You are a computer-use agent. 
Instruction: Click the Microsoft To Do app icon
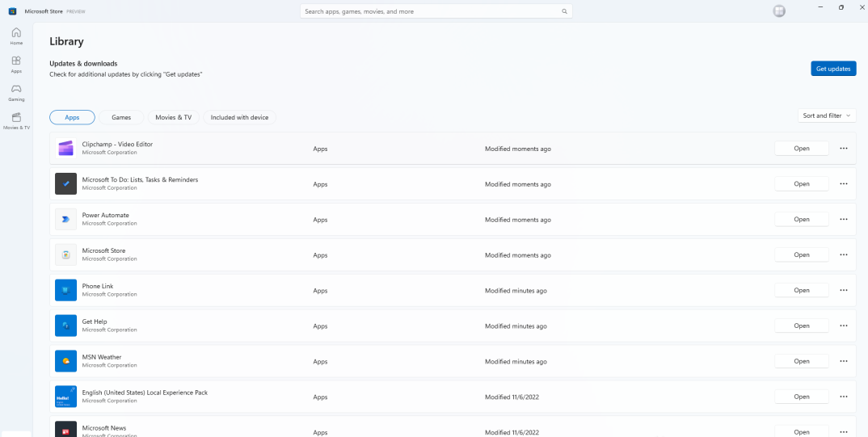65,184
